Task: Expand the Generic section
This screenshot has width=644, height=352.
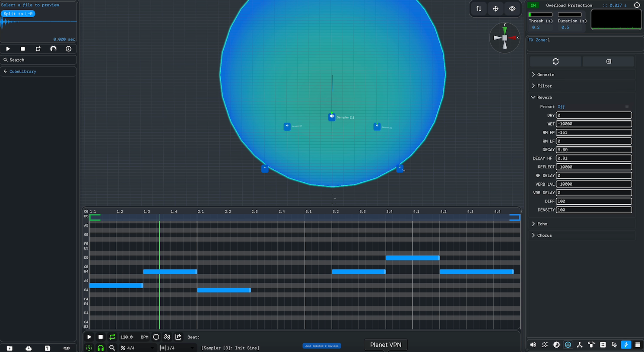Action: (583, 75)
